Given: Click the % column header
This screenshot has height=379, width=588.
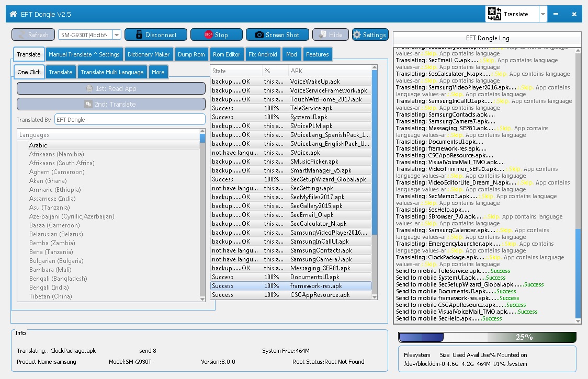Looking at the screenshot, I should [275, 71].
